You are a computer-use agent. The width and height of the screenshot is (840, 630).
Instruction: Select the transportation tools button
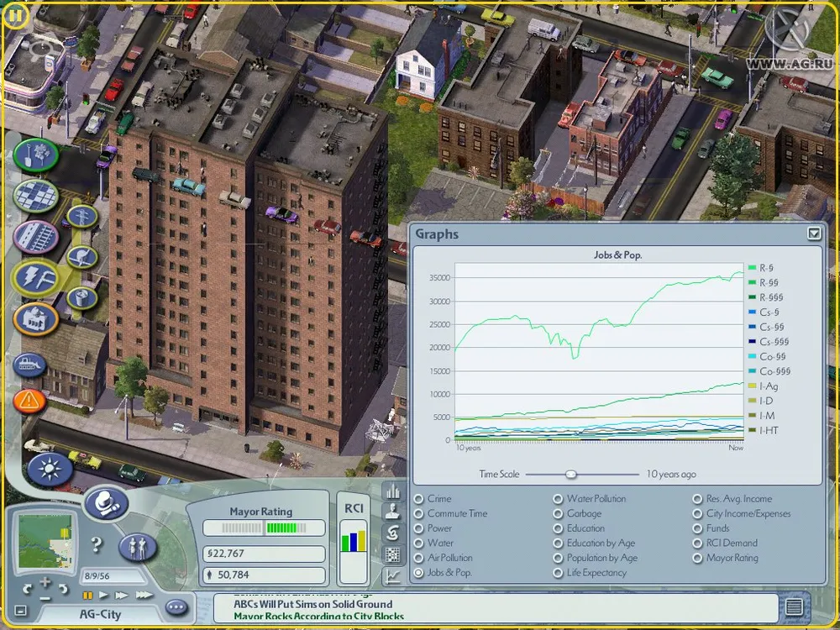35,237
